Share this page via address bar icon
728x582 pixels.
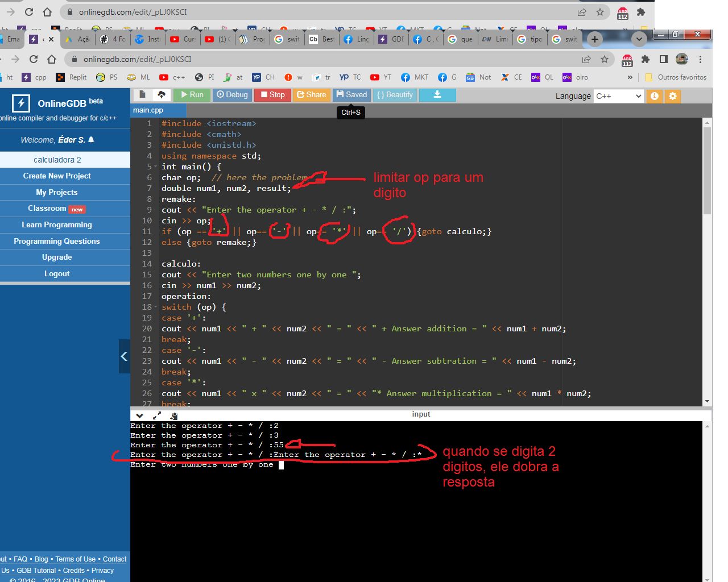(x=586, y=59)
